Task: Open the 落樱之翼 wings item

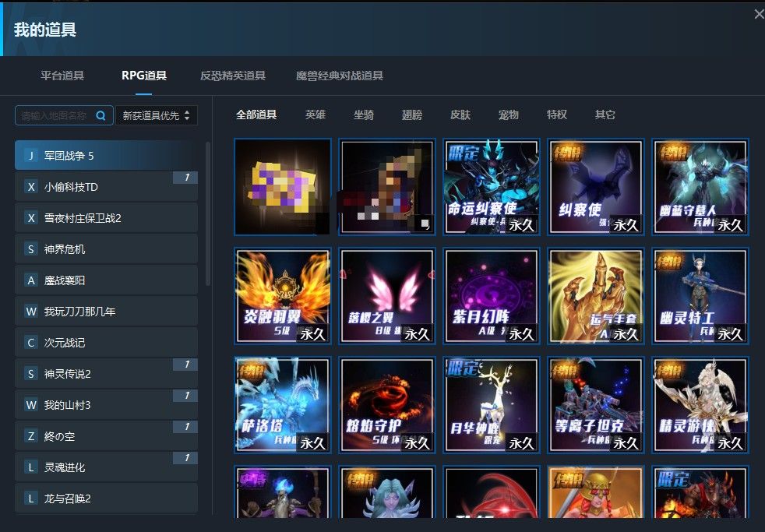Action: [387, 296]
